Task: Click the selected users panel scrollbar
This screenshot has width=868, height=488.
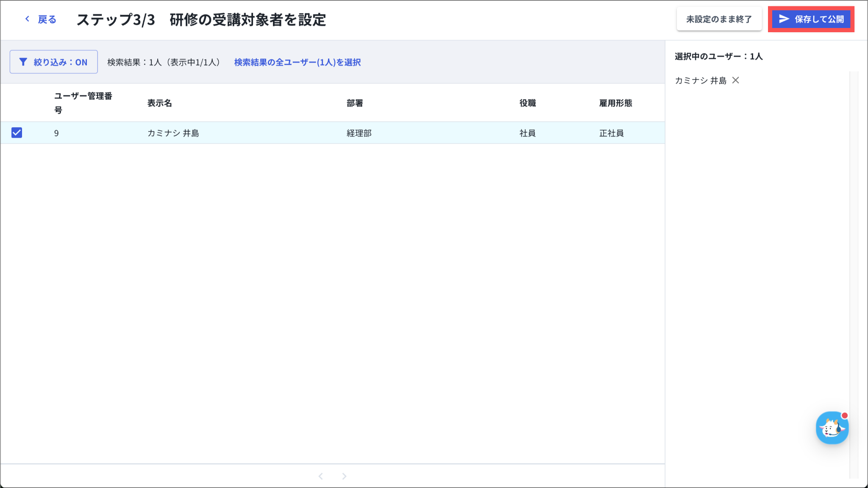Action: [854, 275]
